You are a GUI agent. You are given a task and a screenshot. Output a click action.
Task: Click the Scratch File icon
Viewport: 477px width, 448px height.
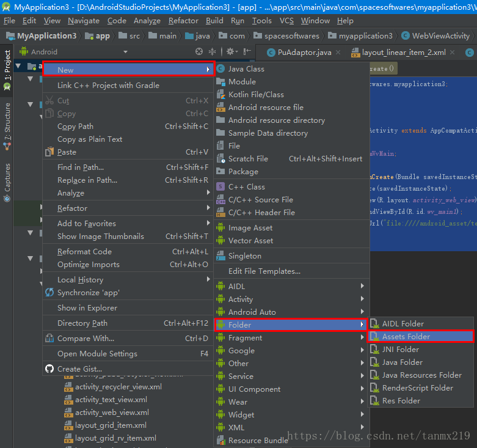pyautogui.click(x=220, y=158)
